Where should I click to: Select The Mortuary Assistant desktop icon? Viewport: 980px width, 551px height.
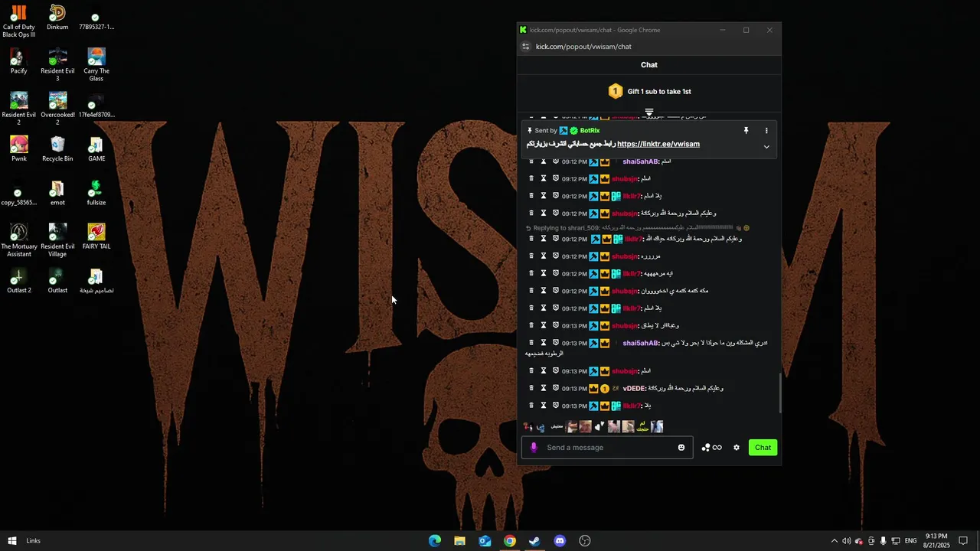[x=18, y=240]
